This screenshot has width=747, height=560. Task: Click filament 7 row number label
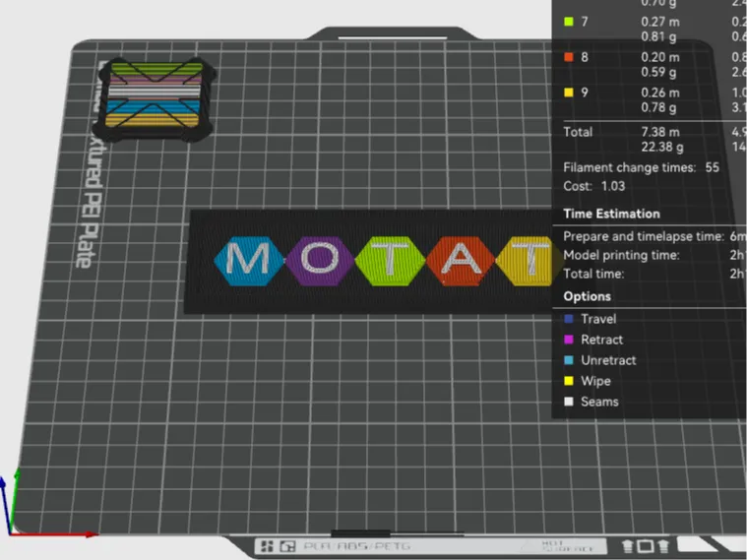585,22
